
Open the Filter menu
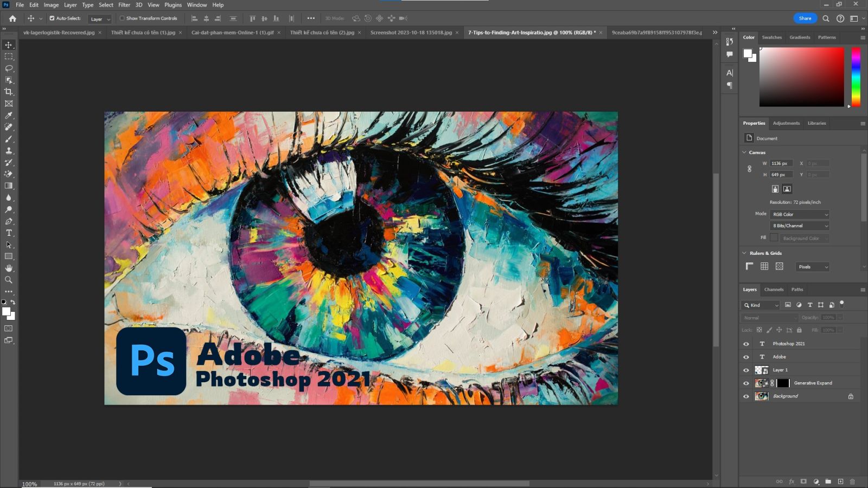tap(124, 5)
